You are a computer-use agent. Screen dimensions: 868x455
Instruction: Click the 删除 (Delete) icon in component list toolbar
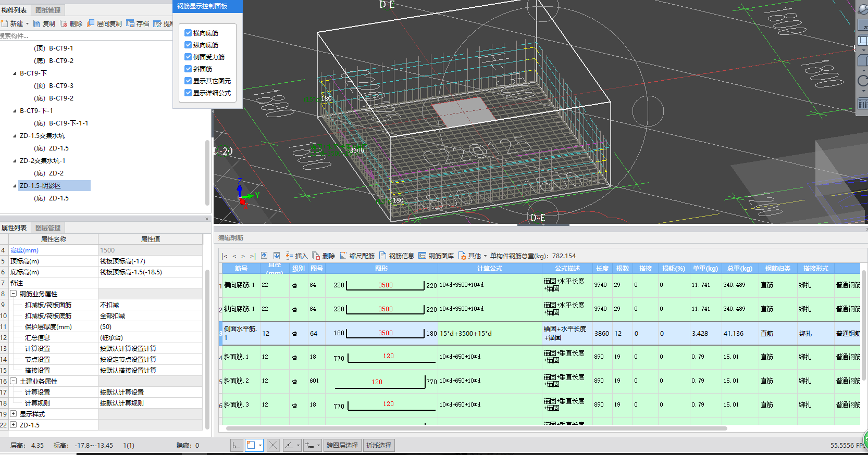64,23
